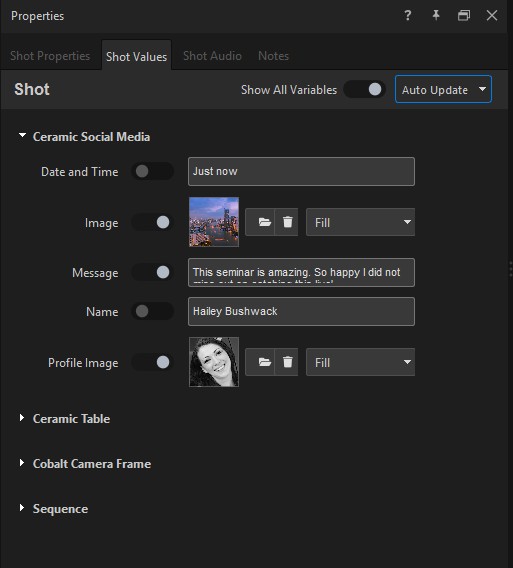Enable the Name toggle
The width and height of the screenshot is (513, 568).
pos(153,311)
